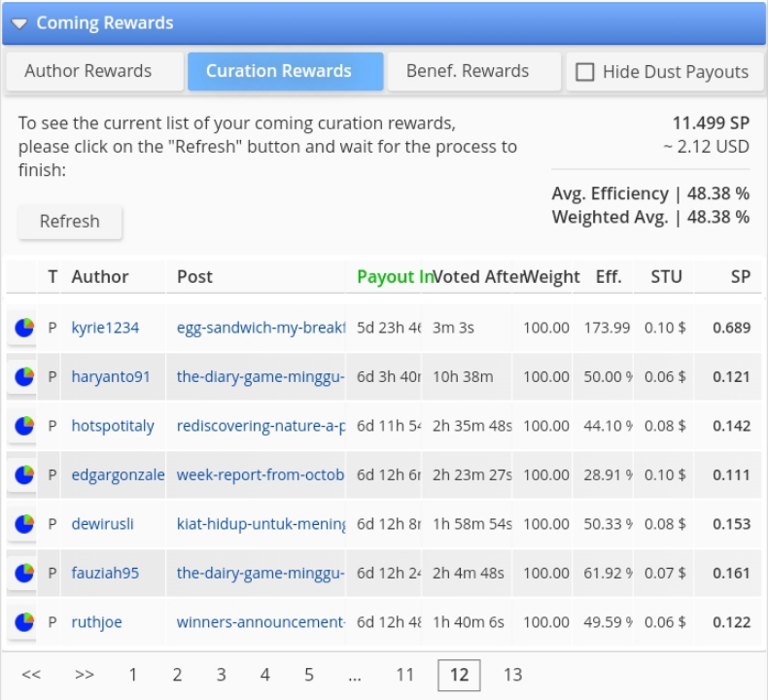This screenshot has height=700, width=768.
Task: Open the rediscovering-nature-a-p post link
Action: pyautogui.click(x=262, y=426)
